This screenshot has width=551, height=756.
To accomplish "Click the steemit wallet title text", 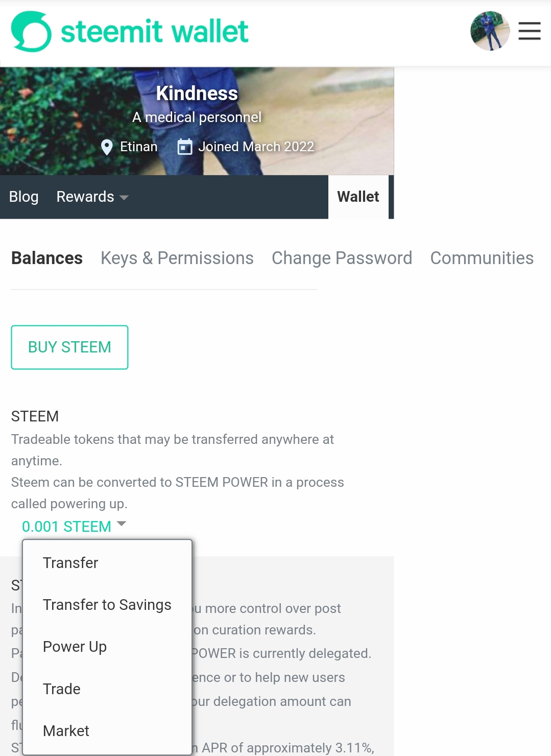I will coord(155,32).
